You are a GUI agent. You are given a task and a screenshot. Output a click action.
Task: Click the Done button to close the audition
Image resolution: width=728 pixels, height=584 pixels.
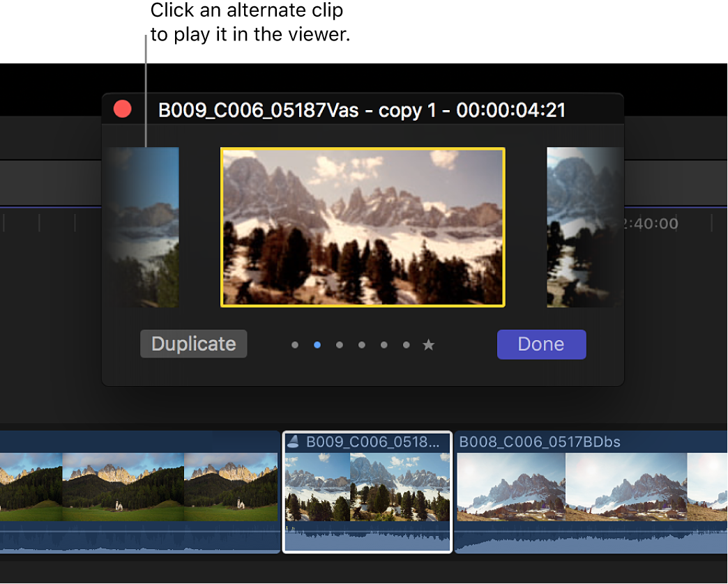click(x=542, y=344)
